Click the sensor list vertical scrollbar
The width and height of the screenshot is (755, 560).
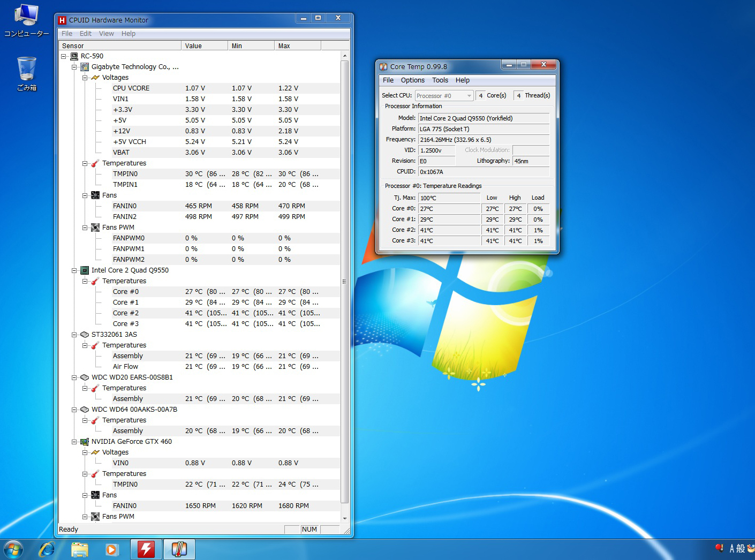pos(344,282)
